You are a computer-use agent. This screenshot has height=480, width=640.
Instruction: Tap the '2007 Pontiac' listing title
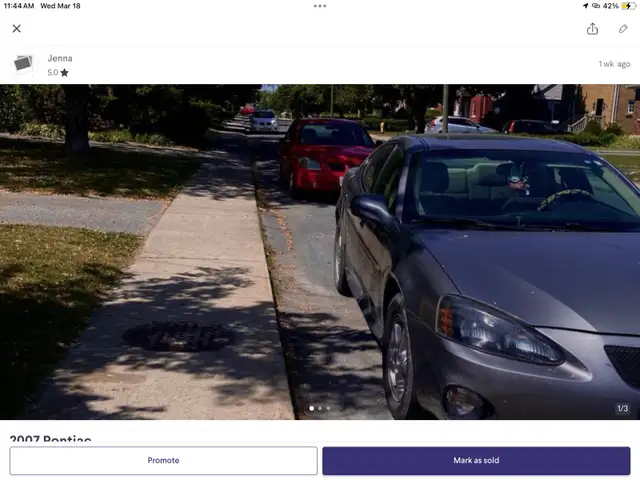50,439
